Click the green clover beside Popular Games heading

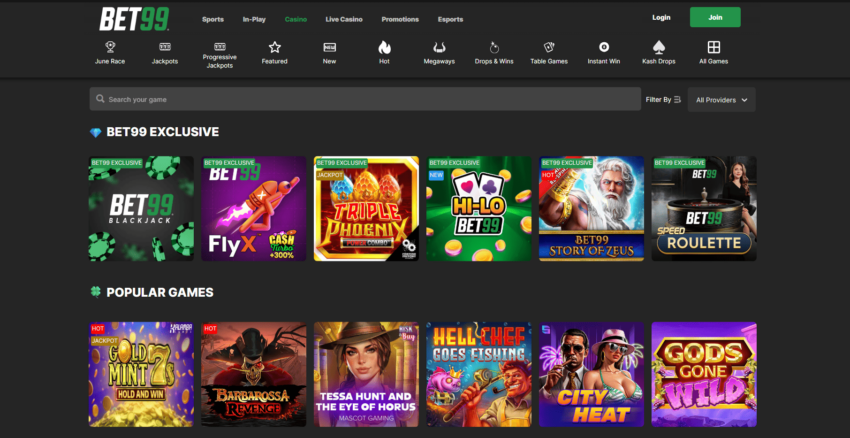[95, 292]
